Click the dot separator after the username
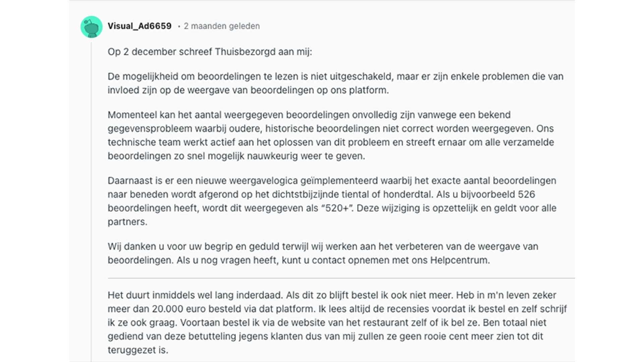 point(179,26)
